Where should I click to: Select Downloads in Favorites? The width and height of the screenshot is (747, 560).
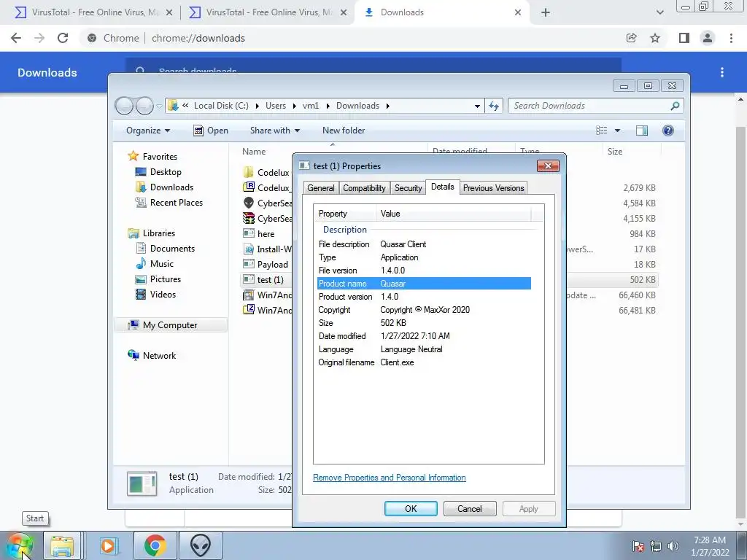(171, 187)
